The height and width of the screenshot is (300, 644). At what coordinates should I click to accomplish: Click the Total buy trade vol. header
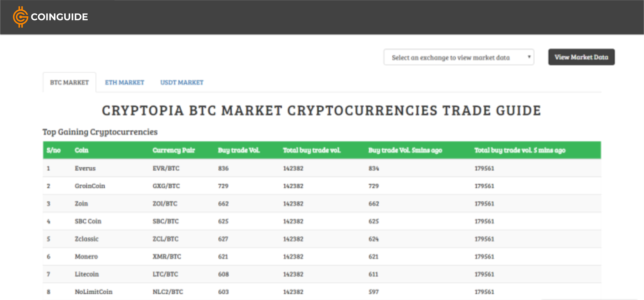point(312,150)
